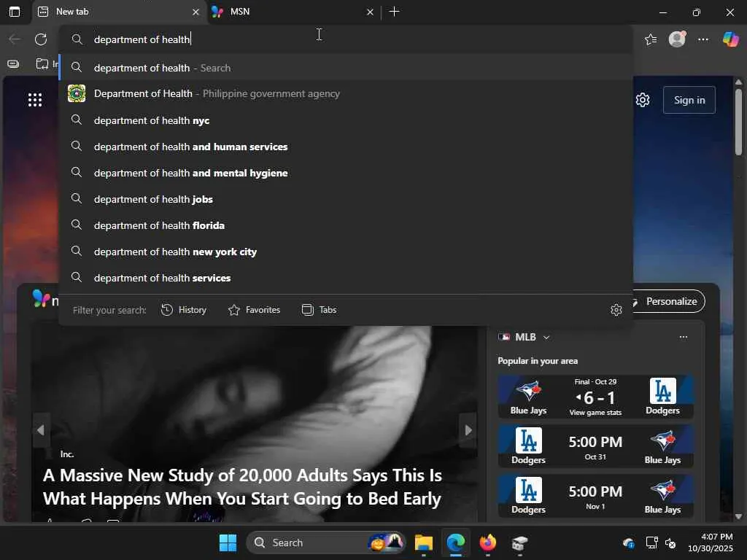
Task: Open the tab actions menu icon
Action: click(15, 12)
